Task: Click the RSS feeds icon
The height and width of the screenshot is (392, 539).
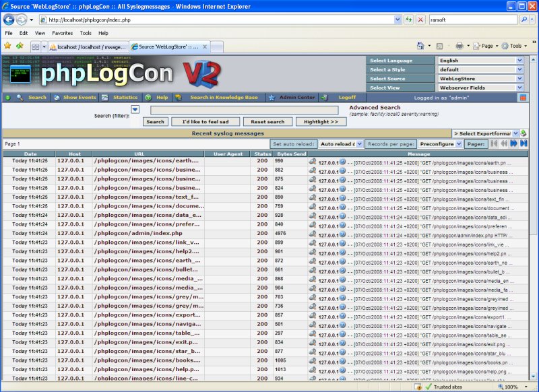Action: (x=439, y=46)
